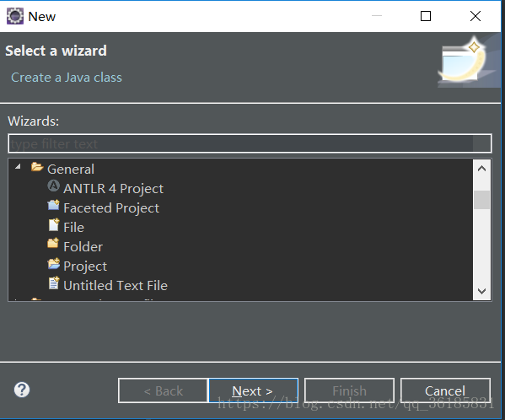Click the Faceted Project icon

click(53, 205)
